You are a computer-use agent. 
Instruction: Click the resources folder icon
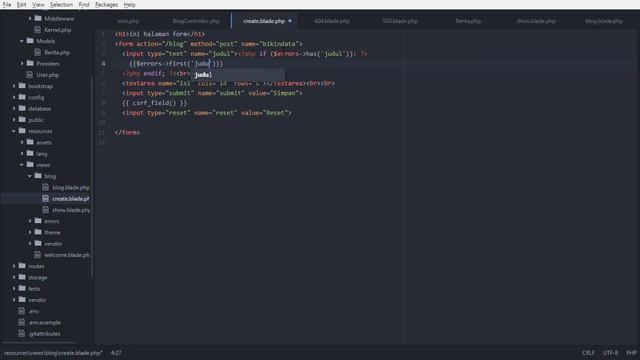click(22, 131)
